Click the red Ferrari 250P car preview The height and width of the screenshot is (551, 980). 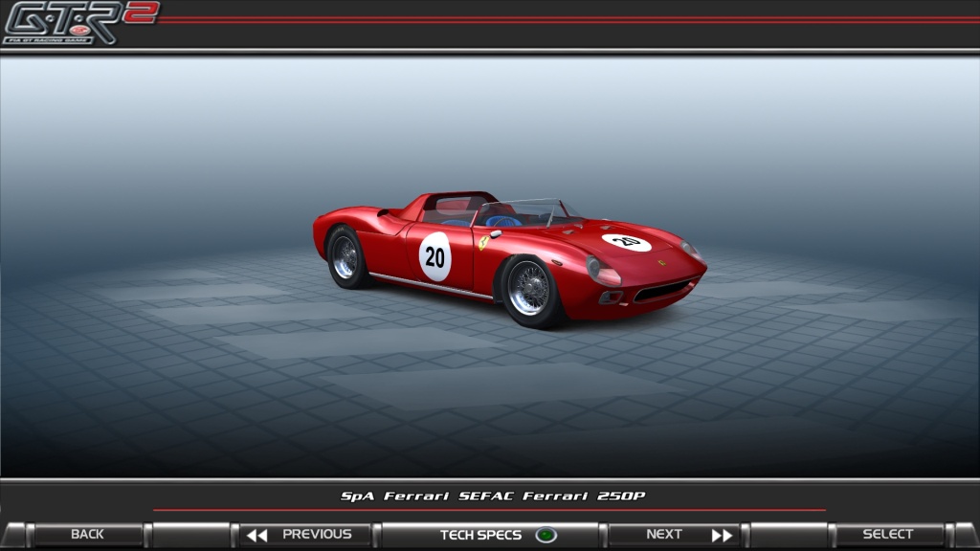(509, 258)
